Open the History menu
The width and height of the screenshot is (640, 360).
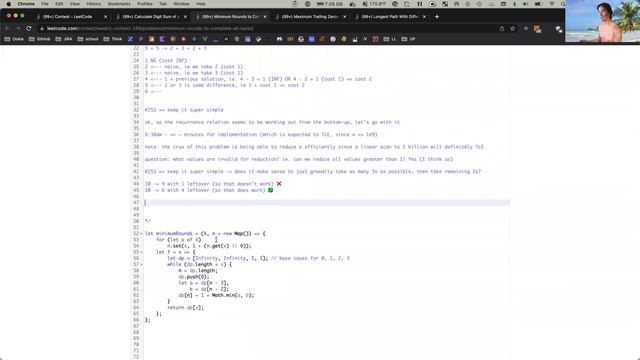93,4
